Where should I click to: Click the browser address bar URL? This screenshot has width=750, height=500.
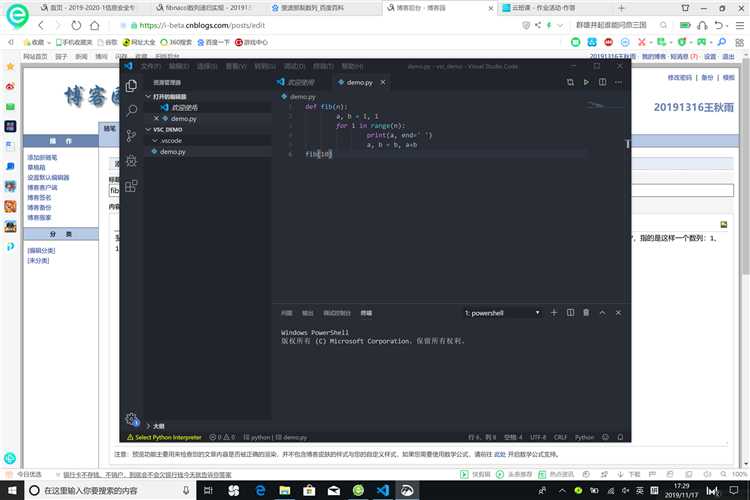[x=202, y=25]
